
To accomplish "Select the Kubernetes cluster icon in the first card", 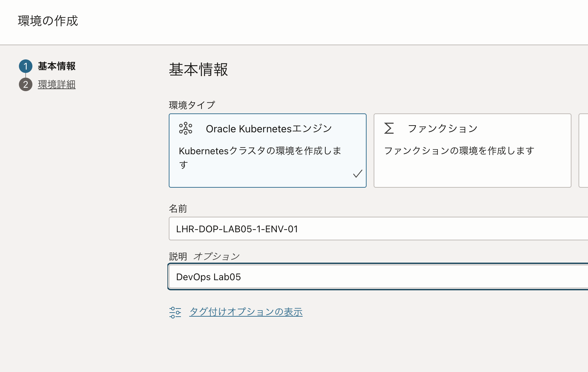I will pyautogui.click(x=186, y=128).
